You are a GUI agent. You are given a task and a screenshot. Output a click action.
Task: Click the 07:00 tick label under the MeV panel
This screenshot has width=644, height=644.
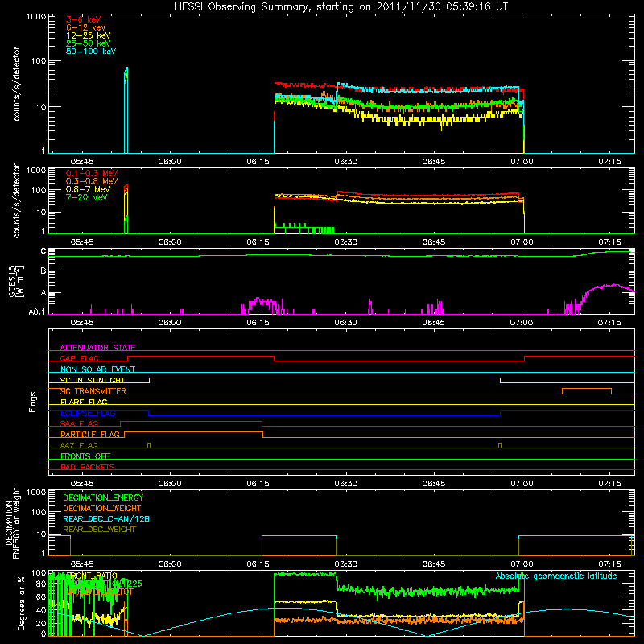(522, 242)
